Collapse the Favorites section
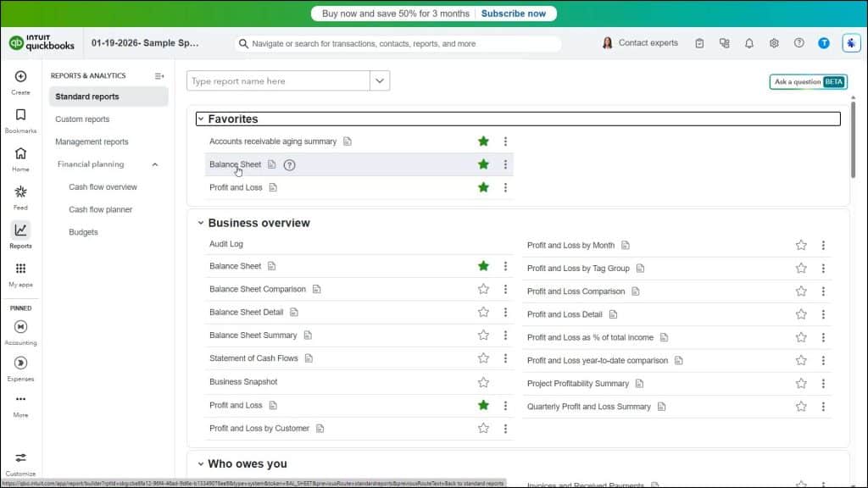Viewport: 868px width, 488px height. (x=201, y=119)
